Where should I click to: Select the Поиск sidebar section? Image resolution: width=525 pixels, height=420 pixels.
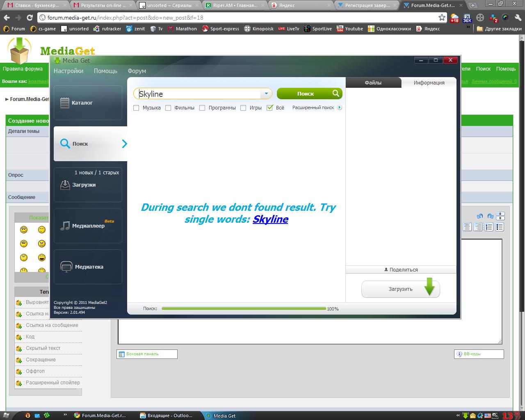90,144
